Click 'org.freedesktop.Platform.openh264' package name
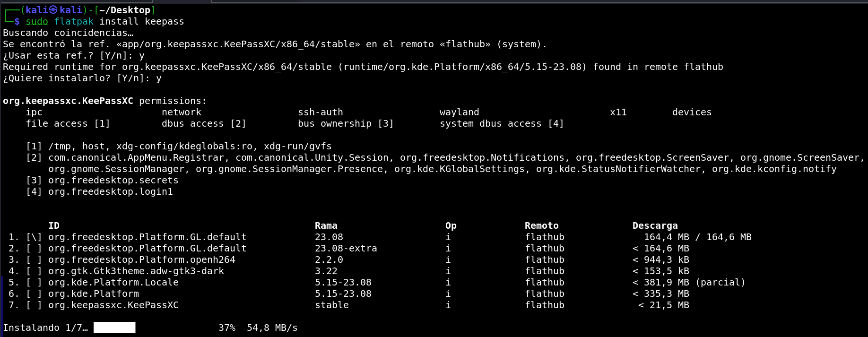The height and width of the screenshot is (337, 868). pos(142,259)
